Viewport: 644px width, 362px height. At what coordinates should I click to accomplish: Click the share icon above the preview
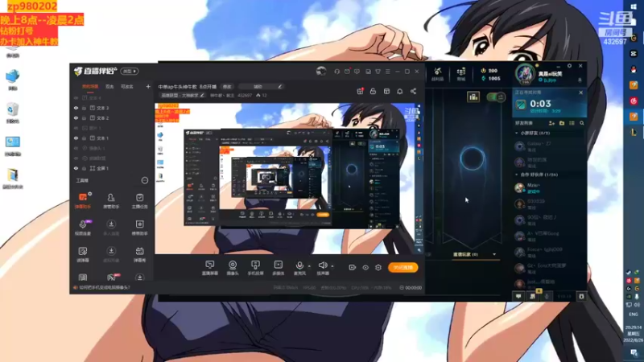[x=413, y=91]
